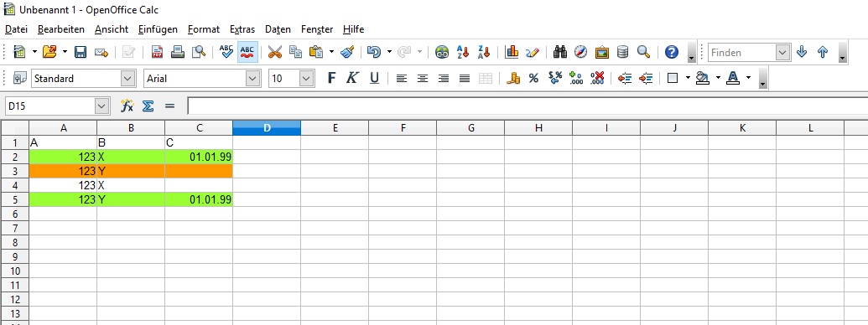Screen dimensions: 868x325
Task: Find next with down arrow
Action: (x=802, y=52)
